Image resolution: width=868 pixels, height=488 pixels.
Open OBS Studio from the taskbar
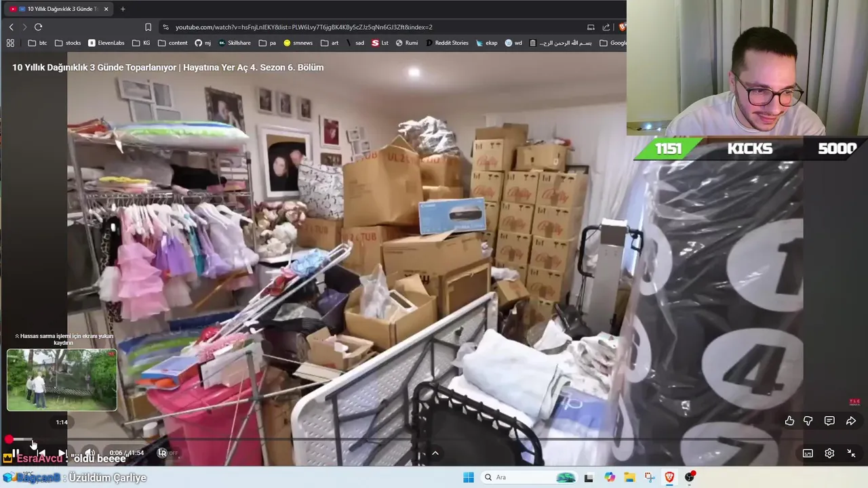pos(690,477)
